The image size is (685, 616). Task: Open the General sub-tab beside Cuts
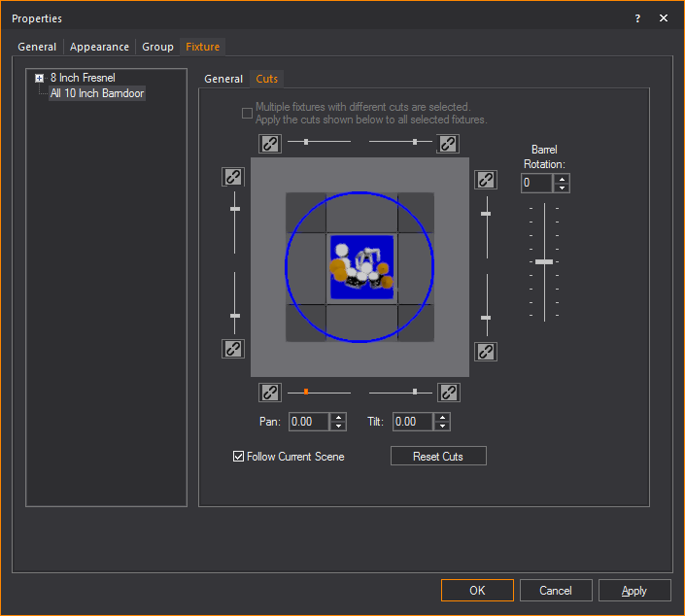[x=223, y=79]
